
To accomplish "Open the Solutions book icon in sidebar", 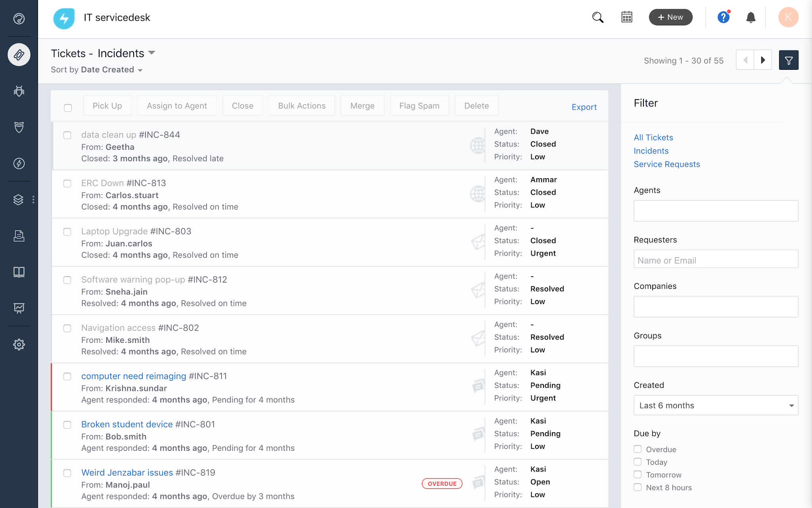I will point(19,272).
